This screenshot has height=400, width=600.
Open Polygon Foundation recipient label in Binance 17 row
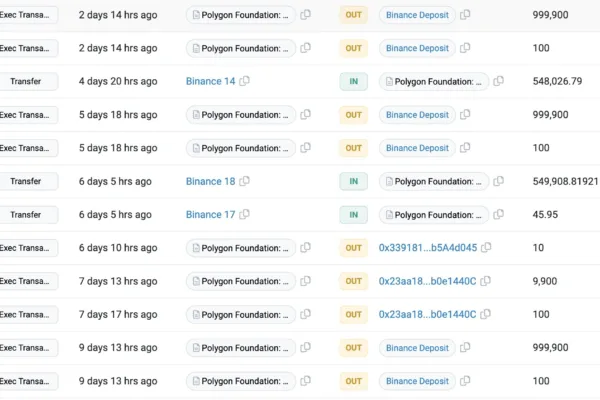[x=434, y=215]
